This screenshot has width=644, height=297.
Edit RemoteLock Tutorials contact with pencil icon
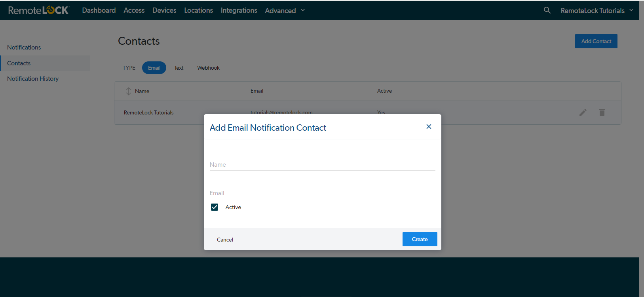tap(583, 112)
